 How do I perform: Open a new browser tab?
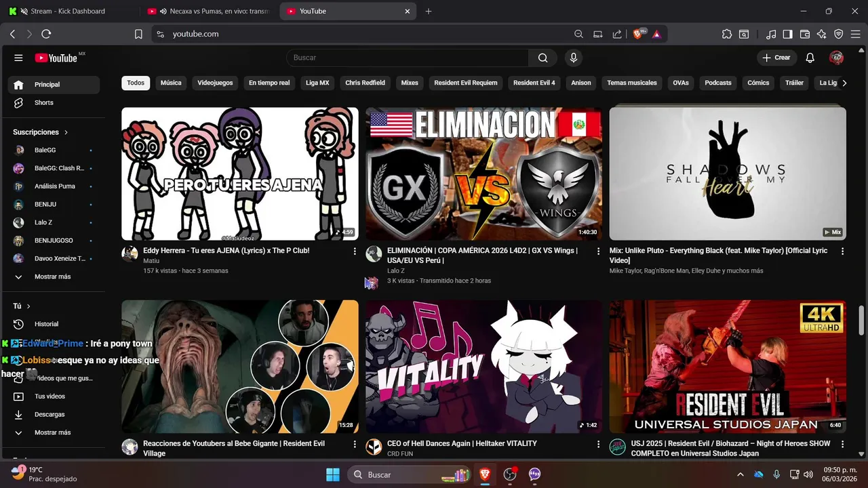coord(428,11)
